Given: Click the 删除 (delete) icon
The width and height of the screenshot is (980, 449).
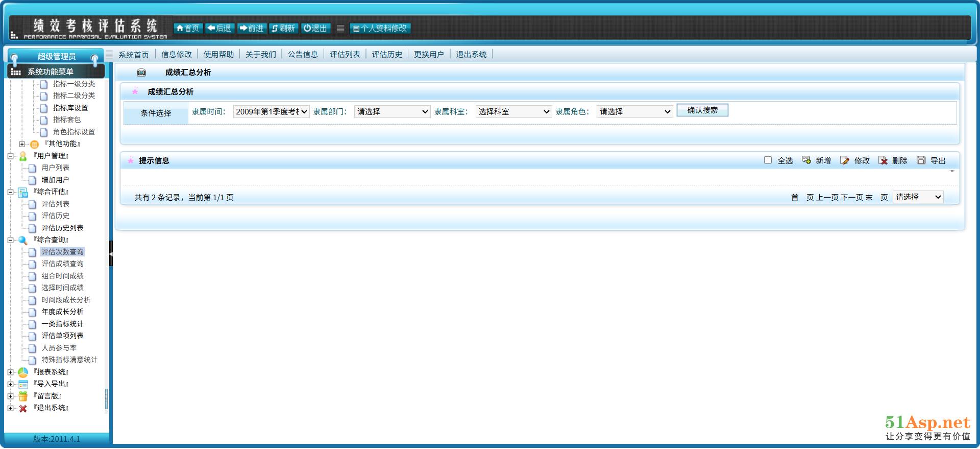Looking at the screenshot, I should point(883,160).
